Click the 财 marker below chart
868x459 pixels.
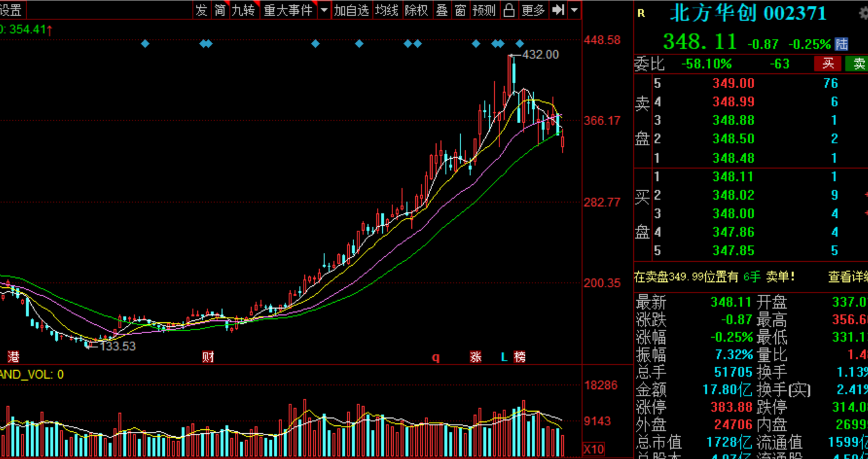tap(208, 357)
